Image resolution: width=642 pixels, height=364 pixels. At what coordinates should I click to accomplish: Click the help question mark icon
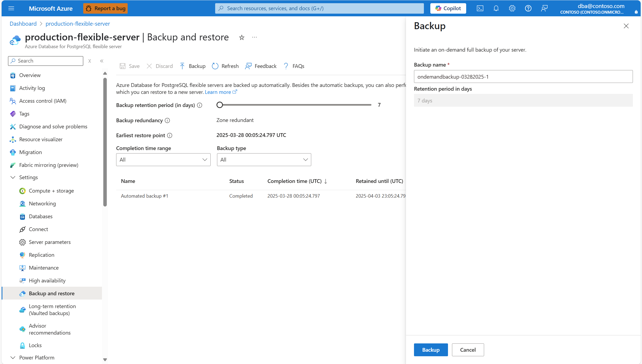[x=528, y=8]
